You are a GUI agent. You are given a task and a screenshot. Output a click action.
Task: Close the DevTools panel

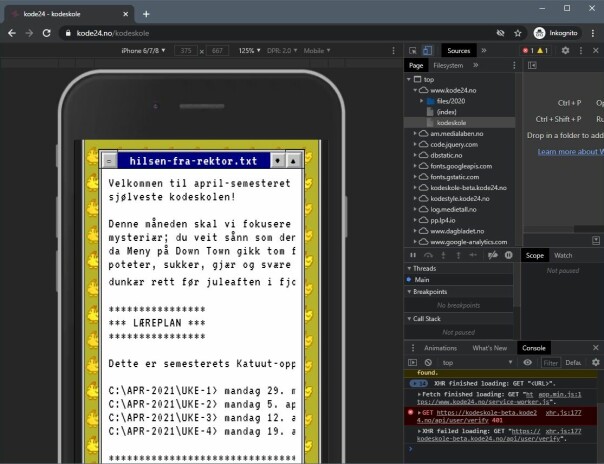tap(596, 50)
